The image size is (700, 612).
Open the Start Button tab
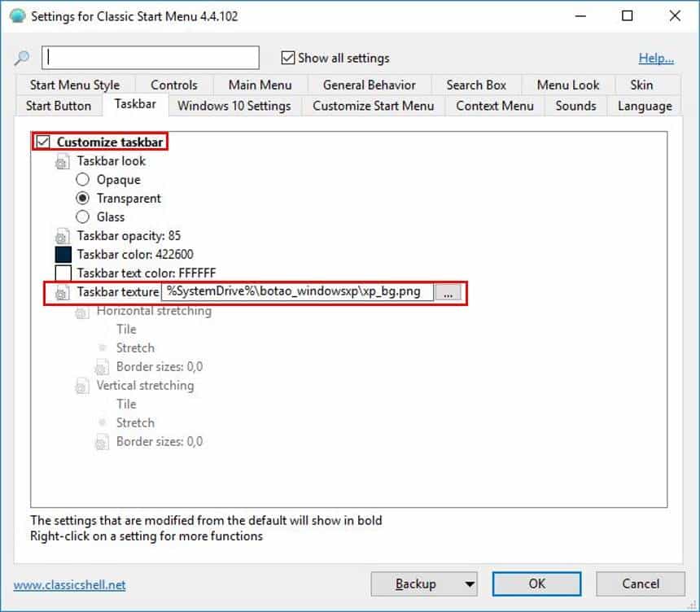coord(59,106)
